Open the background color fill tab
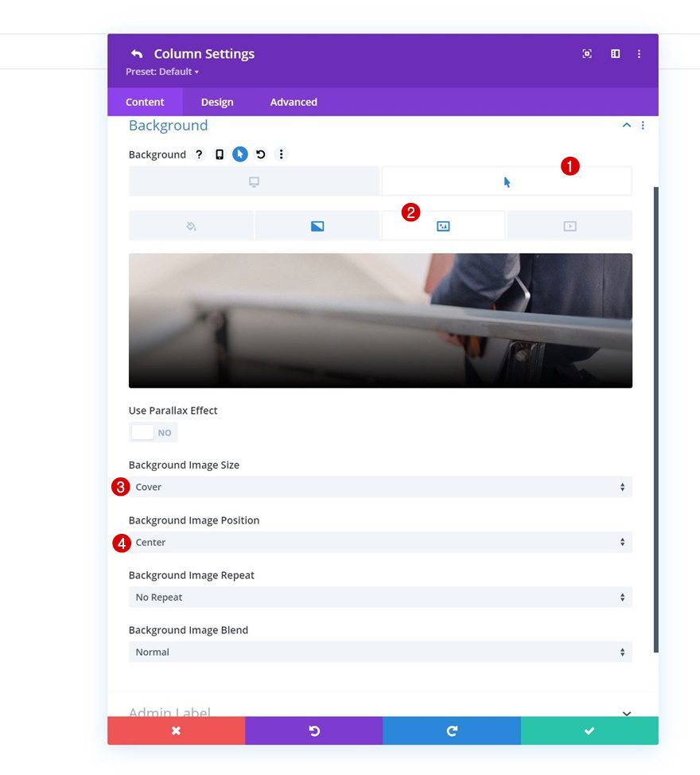This screenshot has height=775, width=700. coord(191,225)
